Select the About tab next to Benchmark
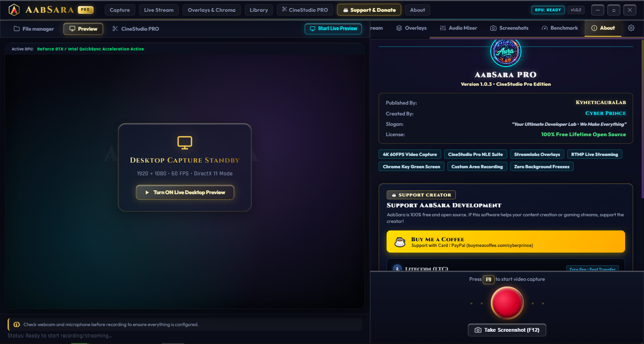This screenshot has width=644, height=344. coord(603,28)
